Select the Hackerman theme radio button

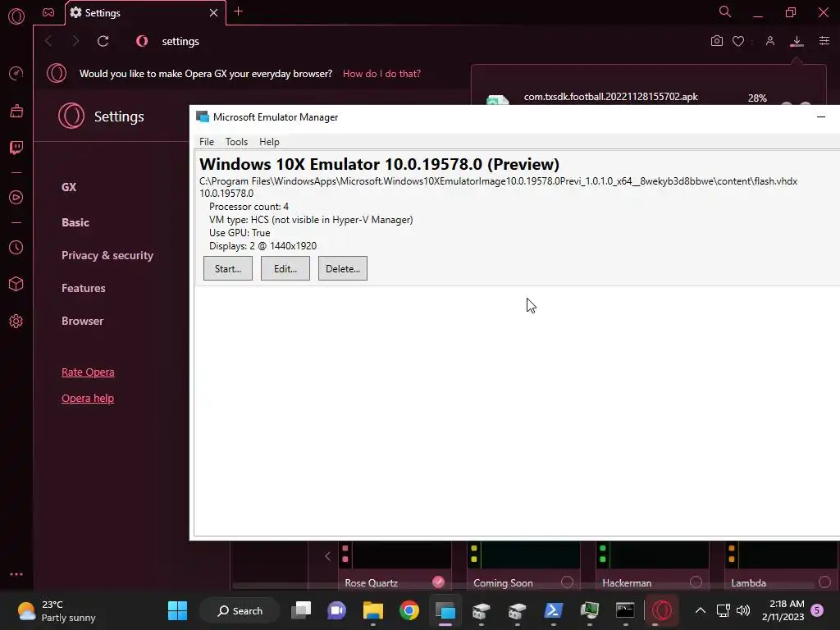click(x=696, y=582)
